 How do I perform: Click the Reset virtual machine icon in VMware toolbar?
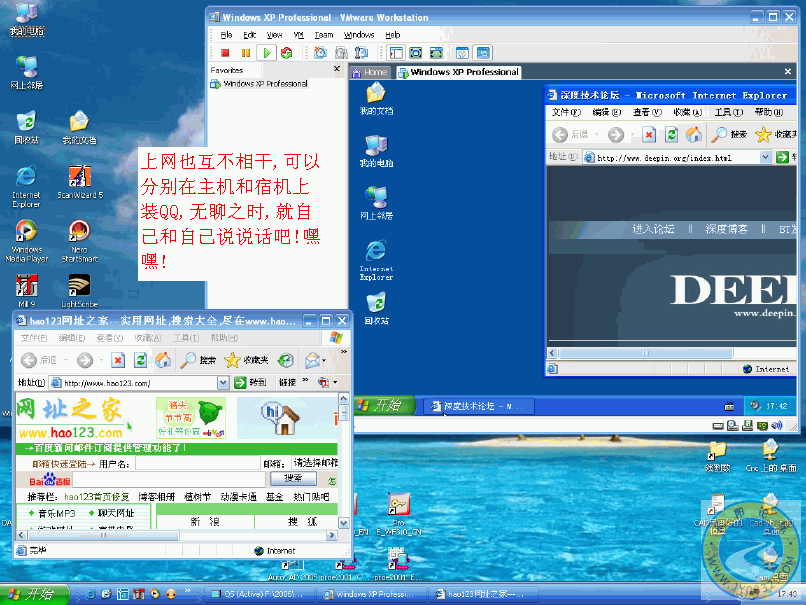(286, 53)
